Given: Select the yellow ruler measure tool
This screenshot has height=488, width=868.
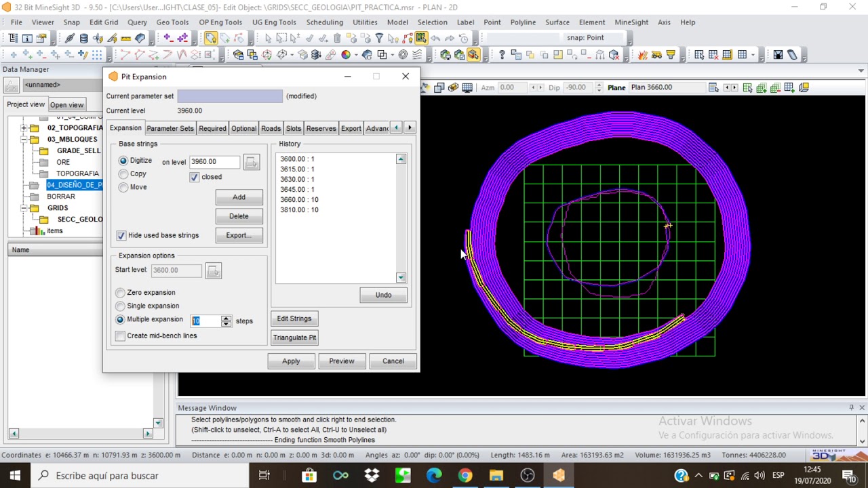Looking at the screenshot, I should click(126, 38).
